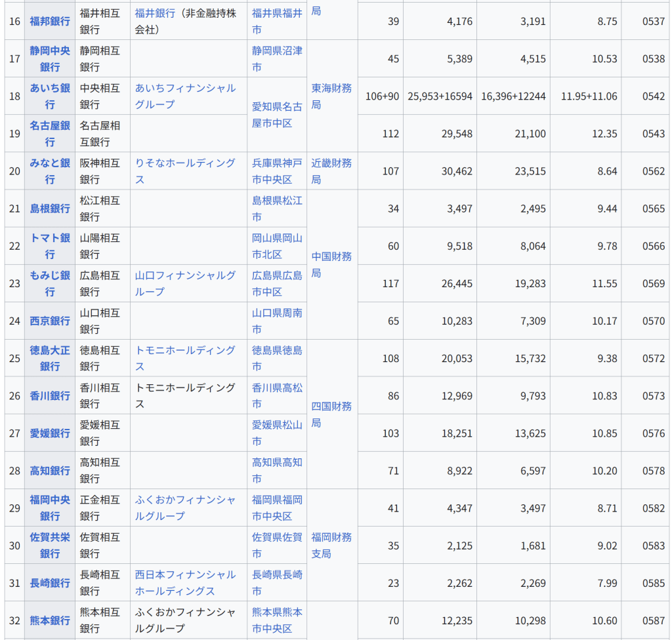Click the 高知銀行 link
This screenshot has height=640, width=672.
pos(50,471)
